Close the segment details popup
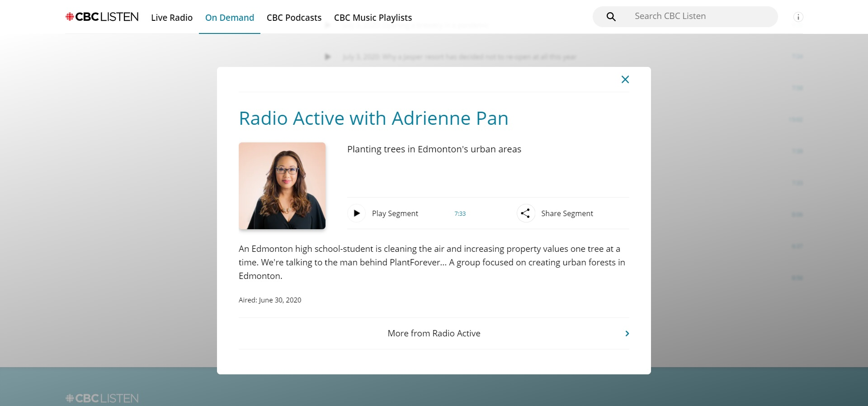 tap(625, 80)
